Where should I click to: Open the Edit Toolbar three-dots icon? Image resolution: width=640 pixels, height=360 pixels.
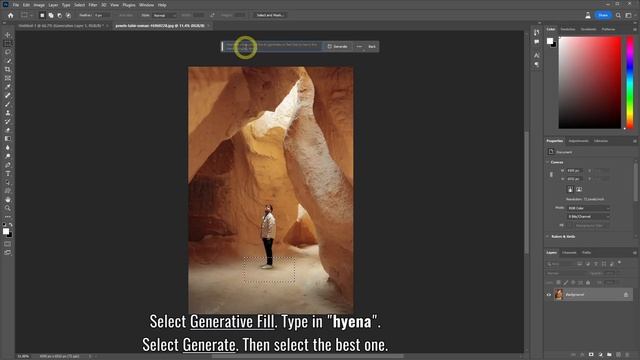[x=8, y=216]
